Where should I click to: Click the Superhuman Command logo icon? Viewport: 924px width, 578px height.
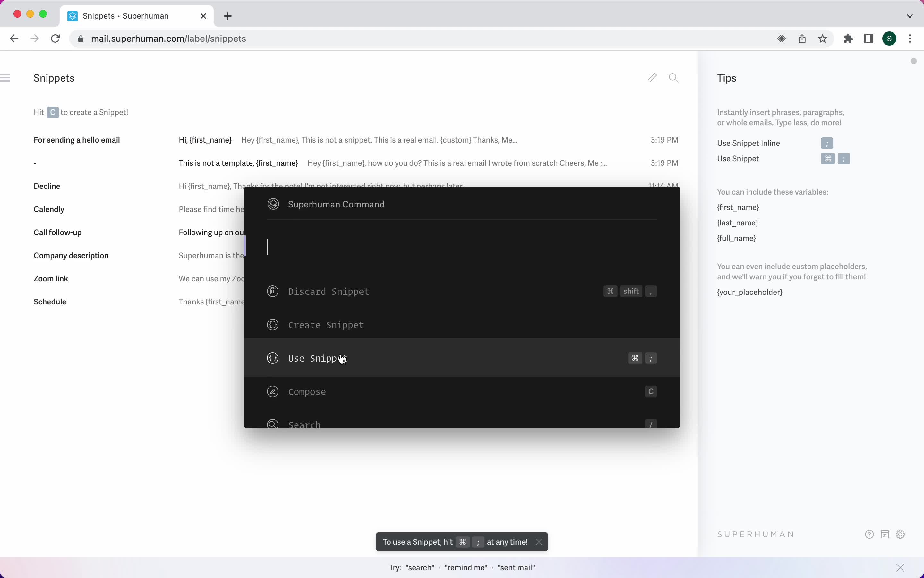point(273,204)
